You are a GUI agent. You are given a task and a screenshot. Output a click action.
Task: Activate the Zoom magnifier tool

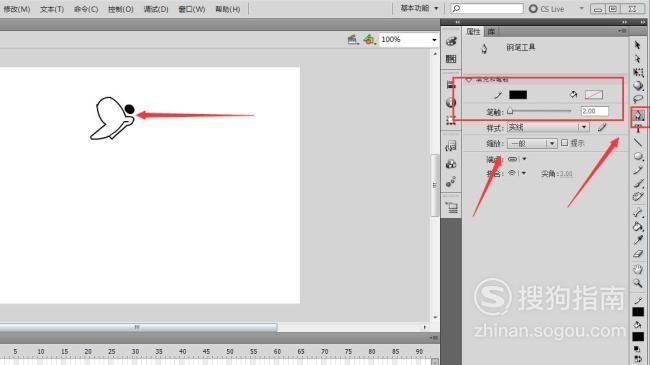(x=638, y=283)
